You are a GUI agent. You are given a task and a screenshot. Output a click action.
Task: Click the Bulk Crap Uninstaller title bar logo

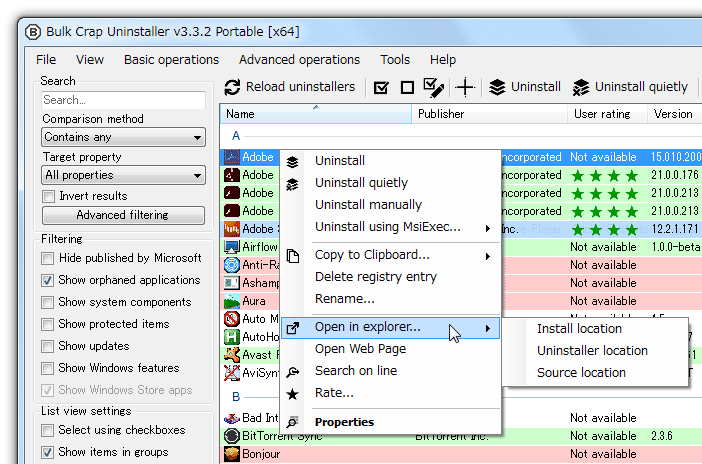(33, 32)
